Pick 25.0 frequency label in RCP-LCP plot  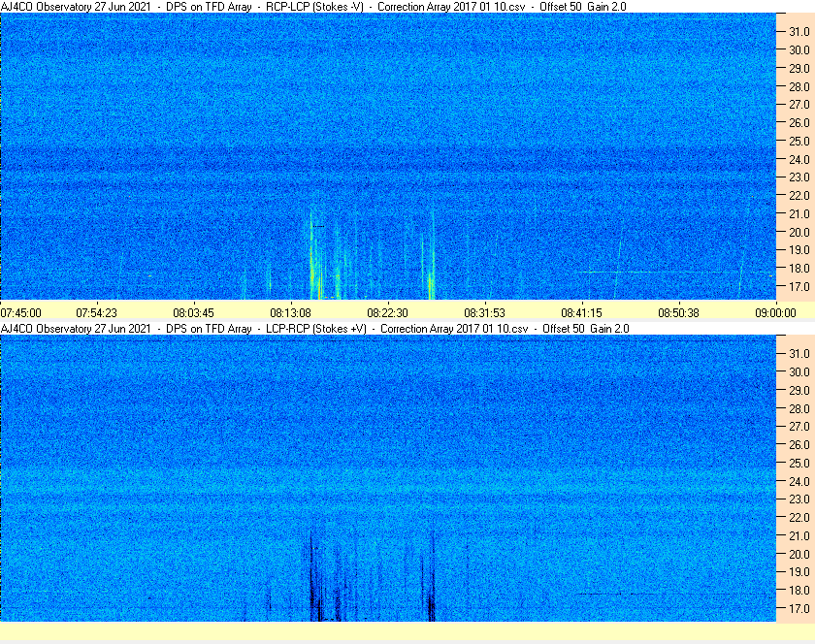tap(799, 141)
